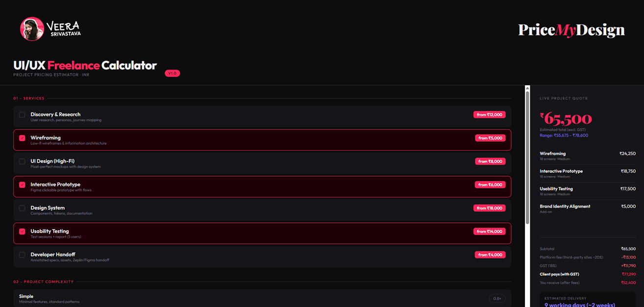Click the 'from ₹12,000' price tag
This screenshot has height=307, width=644.
489,115
